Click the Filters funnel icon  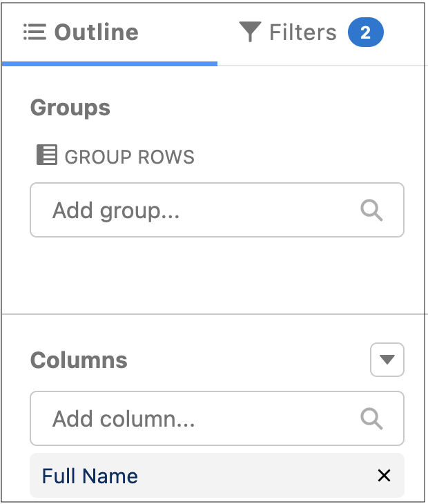[x=250, y=32]
